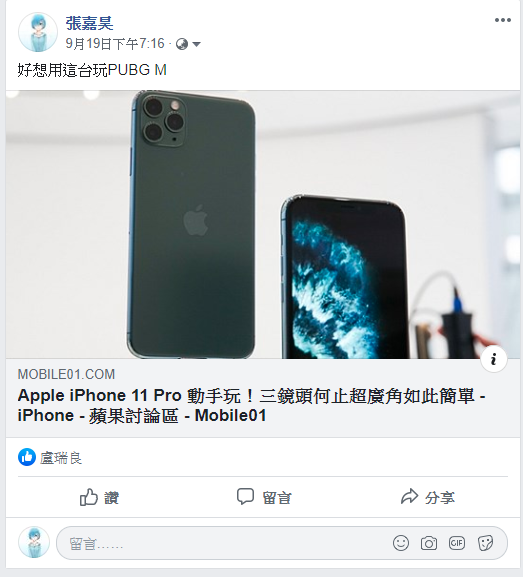Viewport: 523px width, 577px height.
Task: Insert an emoji with the smiley icon
Action: [401, 543]
